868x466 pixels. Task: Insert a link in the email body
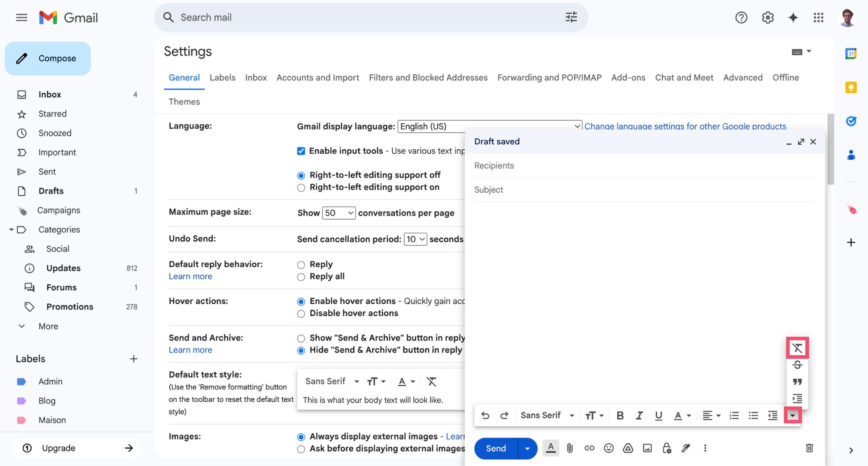pos(589,448)
